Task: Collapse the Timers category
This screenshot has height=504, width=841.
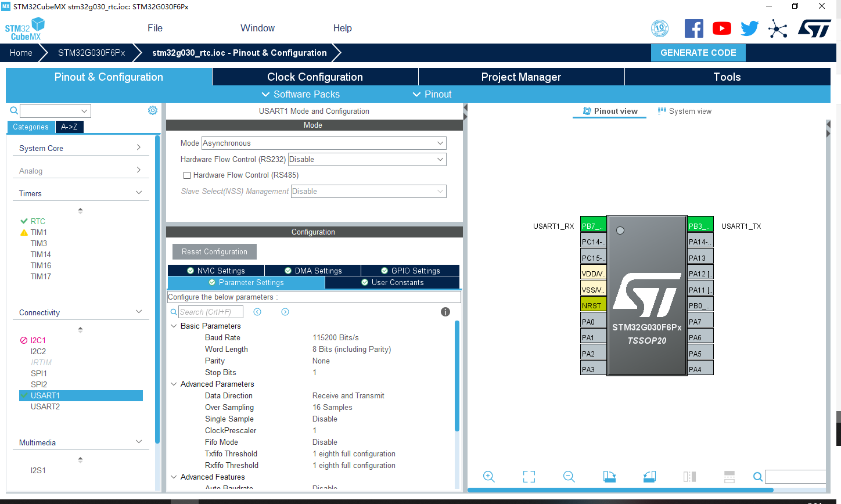Action: pos(80,193)
